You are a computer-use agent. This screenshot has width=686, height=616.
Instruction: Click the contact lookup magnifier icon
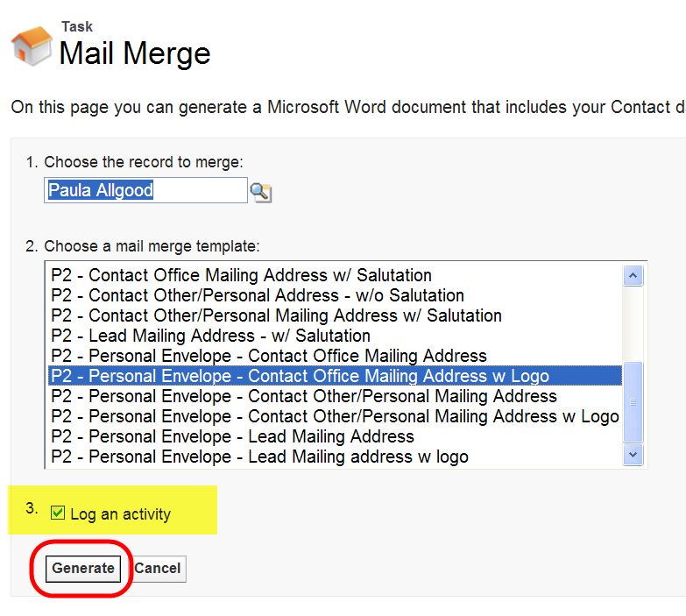click(261, 192)
